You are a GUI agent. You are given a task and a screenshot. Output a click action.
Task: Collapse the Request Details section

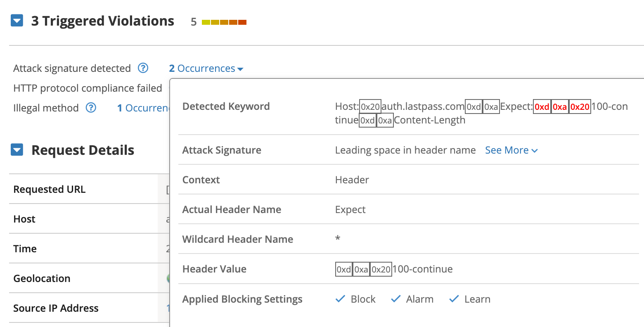17,150
